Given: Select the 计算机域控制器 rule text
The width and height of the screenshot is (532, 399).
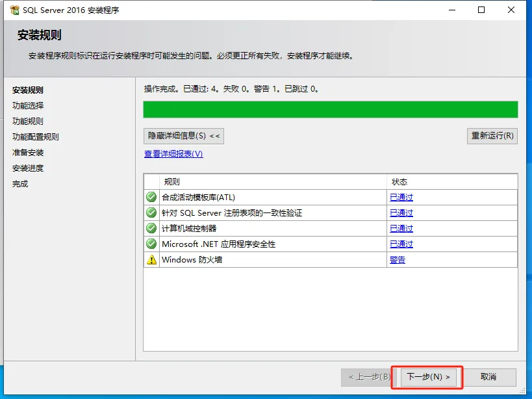Looking at the screenshot, I should point(189,228).
